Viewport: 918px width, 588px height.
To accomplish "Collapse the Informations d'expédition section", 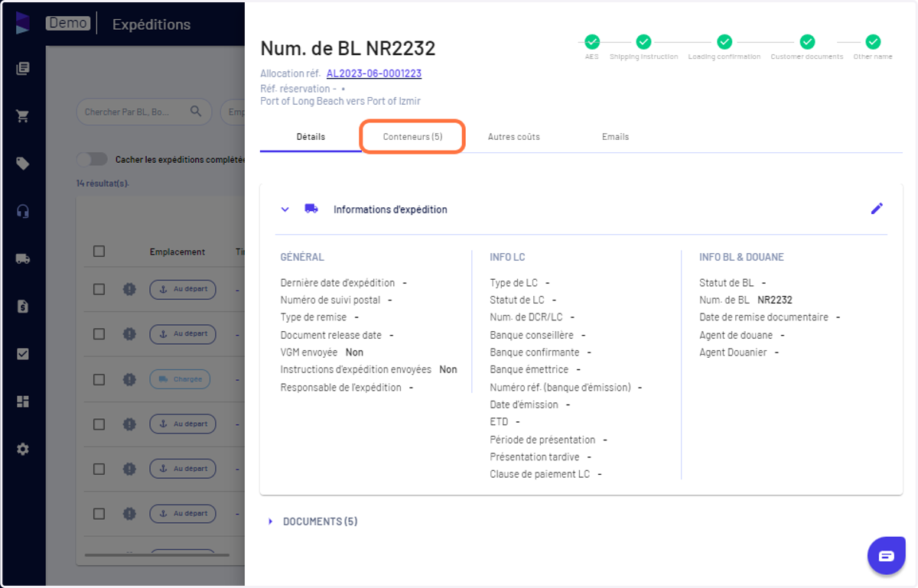I will click(x=285, y=209).
